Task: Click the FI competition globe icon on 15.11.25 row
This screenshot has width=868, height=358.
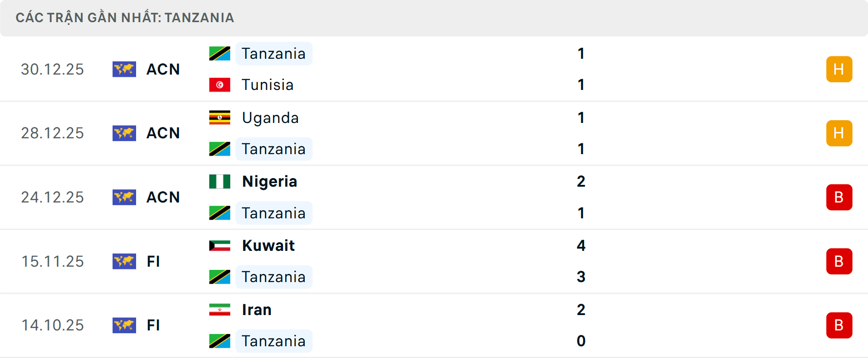Action: coord(124,261)
